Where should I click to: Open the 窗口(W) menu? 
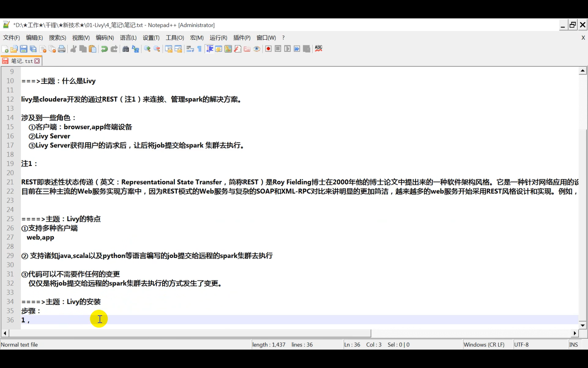click(266, 38)
